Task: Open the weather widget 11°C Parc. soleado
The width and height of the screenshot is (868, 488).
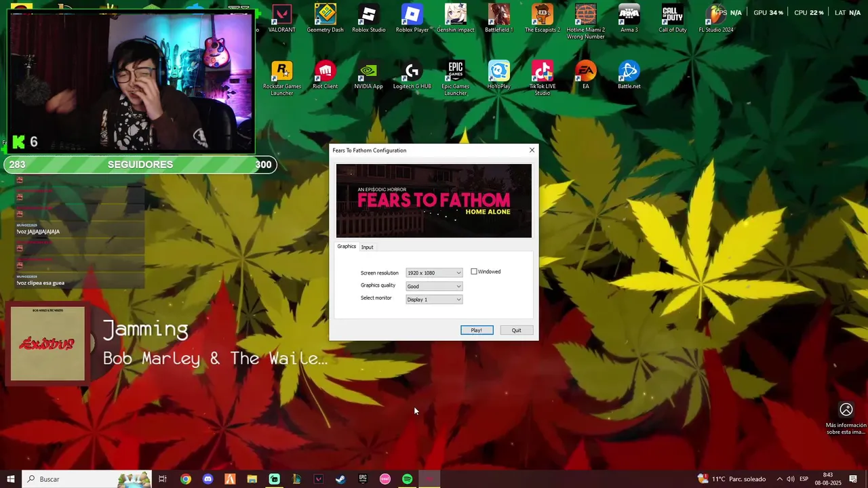Action: 731,479
